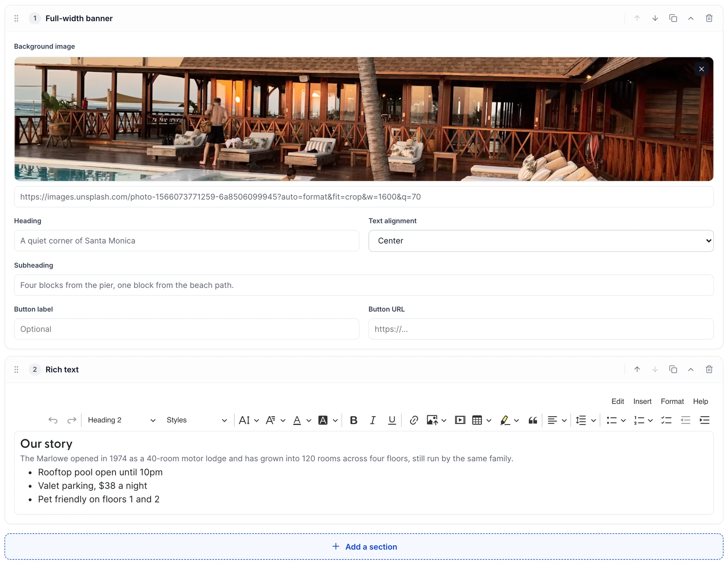Viewport: 728px width, 564px height.
Task: Click the background image URL field
Action: pyautogui.click(x=364, y=197)
